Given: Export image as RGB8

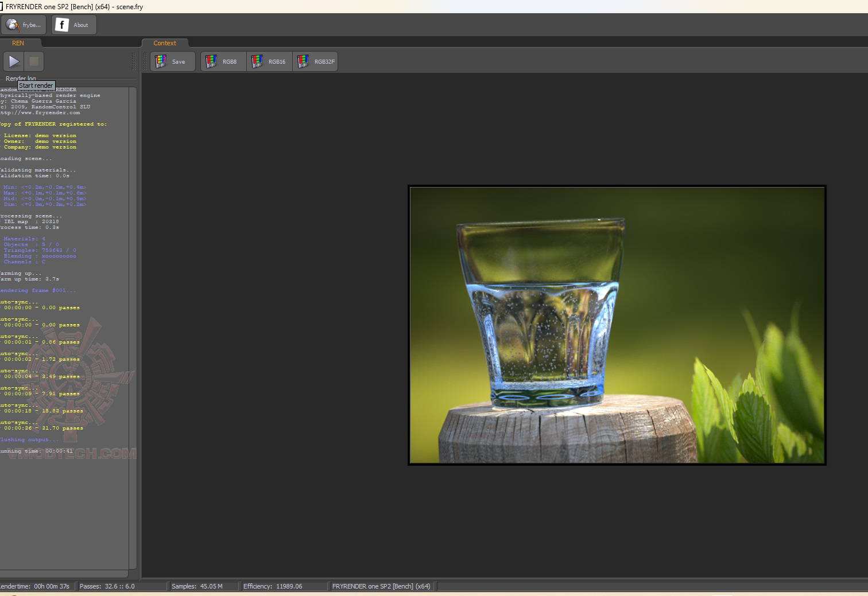Looking at the screenshot, I should tap(223, 61).
